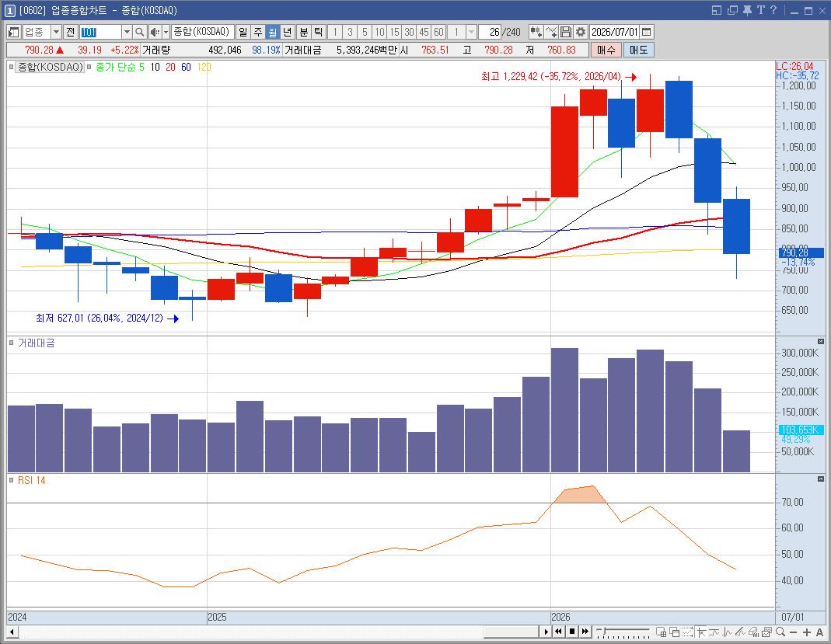Click the yellow 120-period moving average label
Viewport: 831px width, 644px height.
point(204,68)
